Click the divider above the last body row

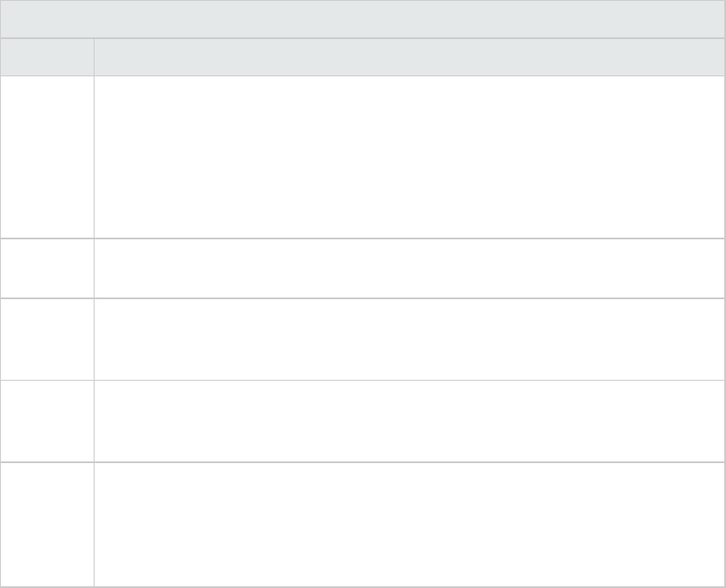click(363, 461)
